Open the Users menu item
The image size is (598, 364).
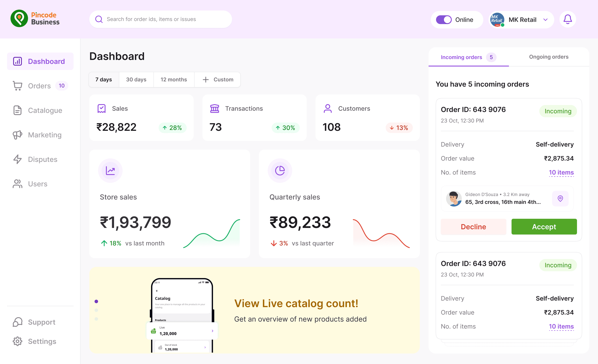[40, 184]
